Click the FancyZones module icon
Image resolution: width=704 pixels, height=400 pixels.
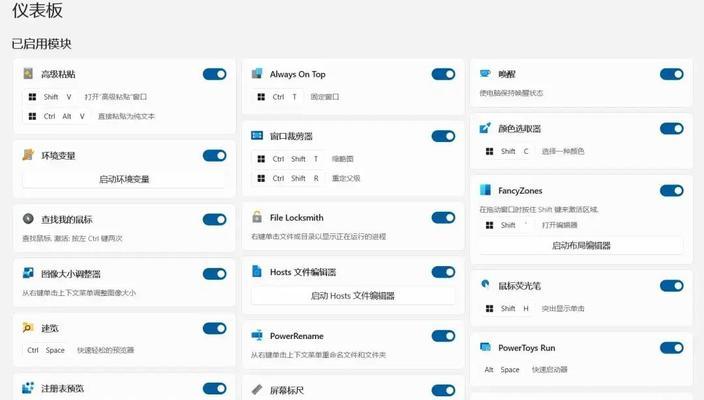pos(485,190)
